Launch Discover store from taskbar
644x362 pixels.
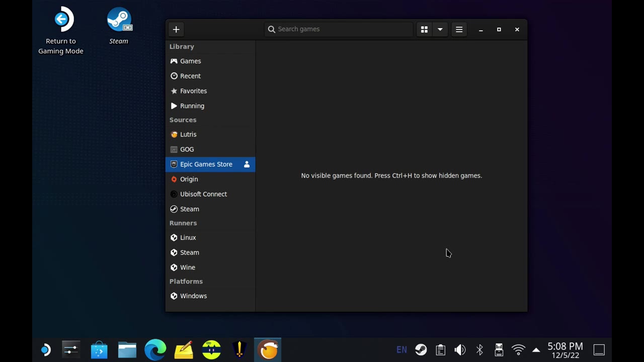99,349
